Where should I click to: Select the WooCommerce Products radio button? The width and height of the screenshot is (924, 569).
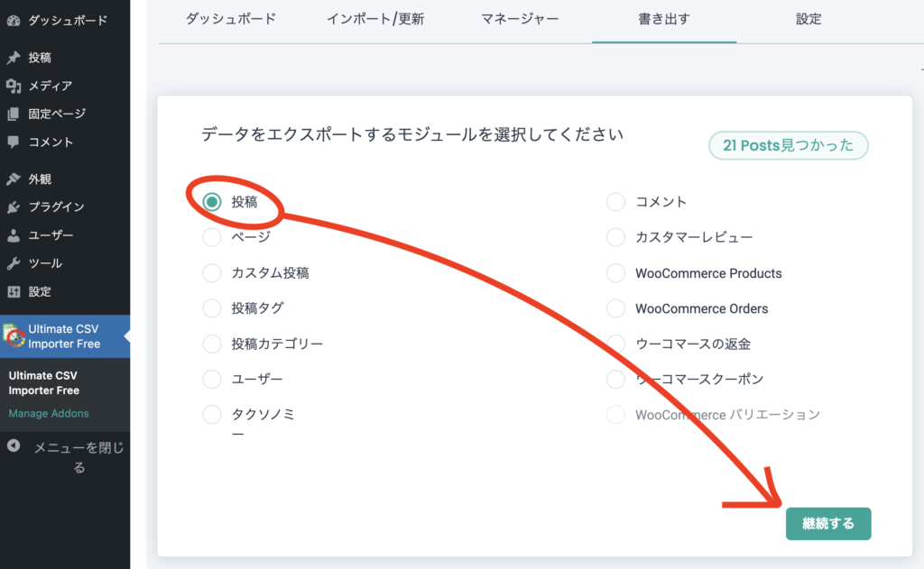(615, 272)
